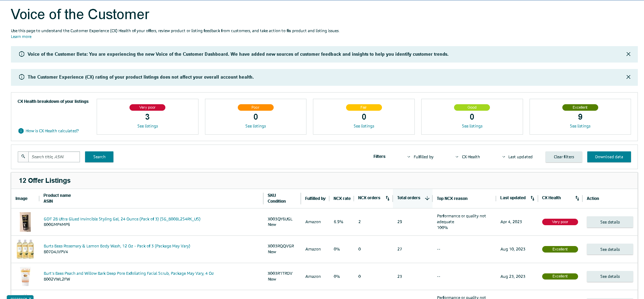This screenshot has width=644, height=299.
Task: Click NCX rate value 6.9%
Action: (339, 222)
